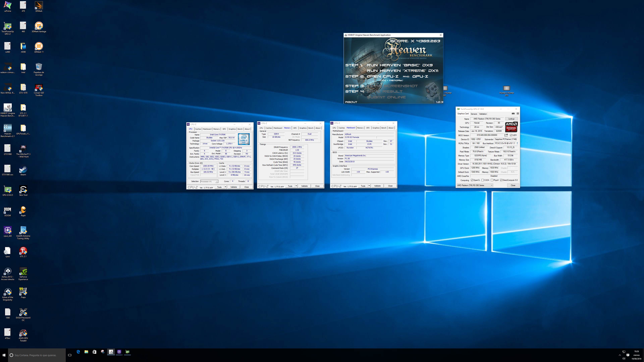Click the Windows Start button

[4, 355]
